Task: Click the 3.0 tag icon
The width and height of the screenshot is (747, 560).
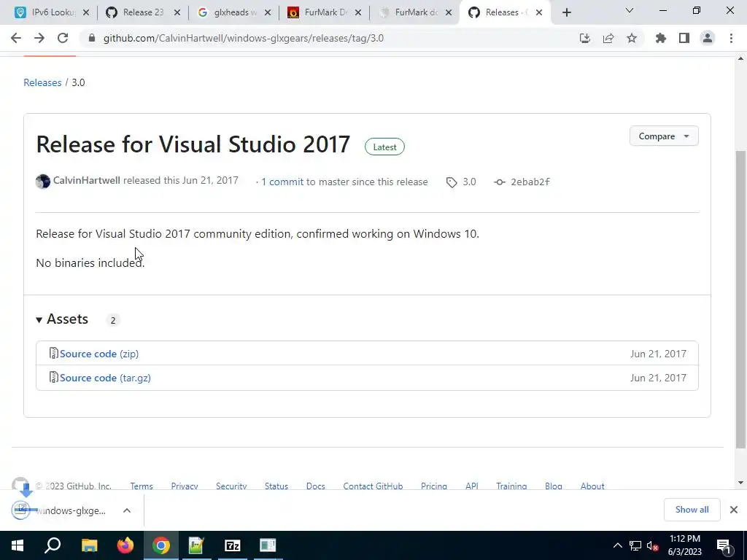Action: pos(451,182)
